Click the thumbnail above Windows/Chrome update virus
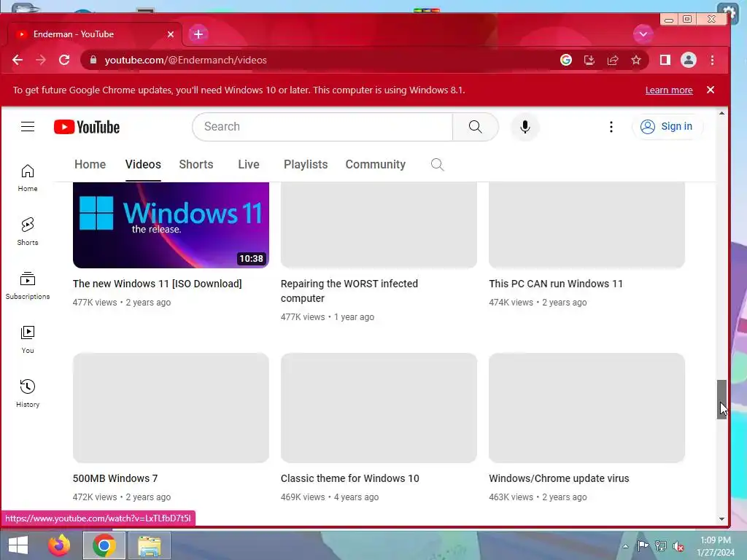This screenshot has height=560, width=747. tap(587, 408)
